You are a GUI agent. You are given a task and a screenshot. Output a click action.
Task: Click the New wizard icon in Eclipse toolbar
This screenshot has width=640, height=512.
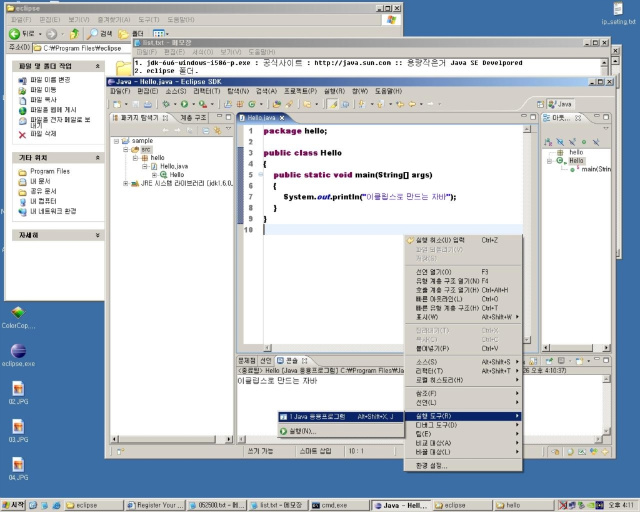click(117, 105)
